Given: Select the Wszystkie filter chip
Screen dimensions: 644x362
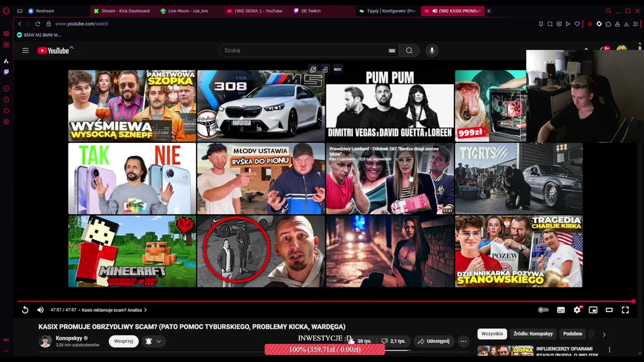Looking at the screenshot, I should [x=492, y=334].
